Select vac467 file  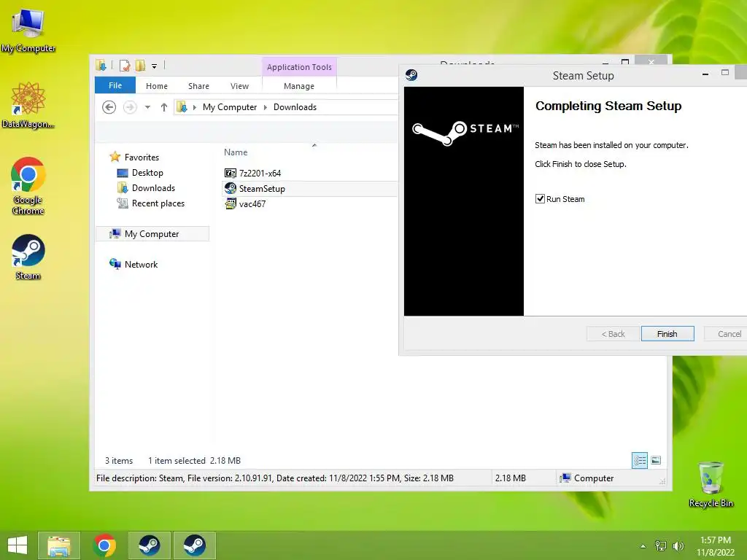pyautogui.click(x=252, y=204)
